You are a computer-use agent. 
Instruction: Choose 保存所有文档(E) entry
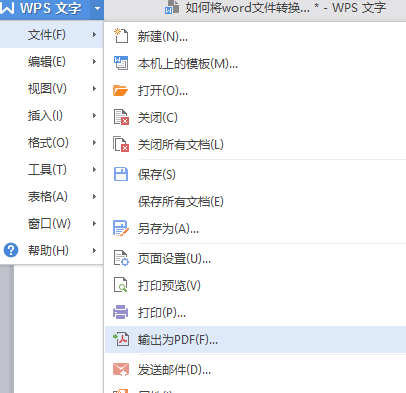coord(255,201)
